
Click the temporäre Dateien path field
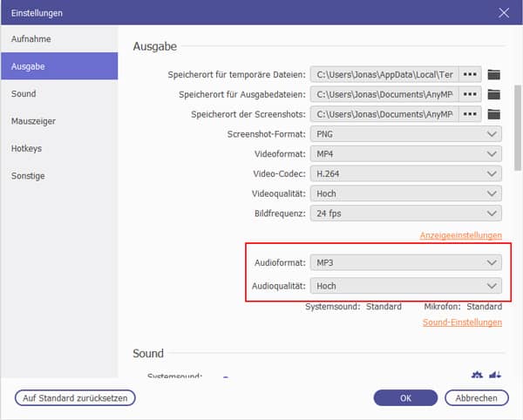(384, 74)
